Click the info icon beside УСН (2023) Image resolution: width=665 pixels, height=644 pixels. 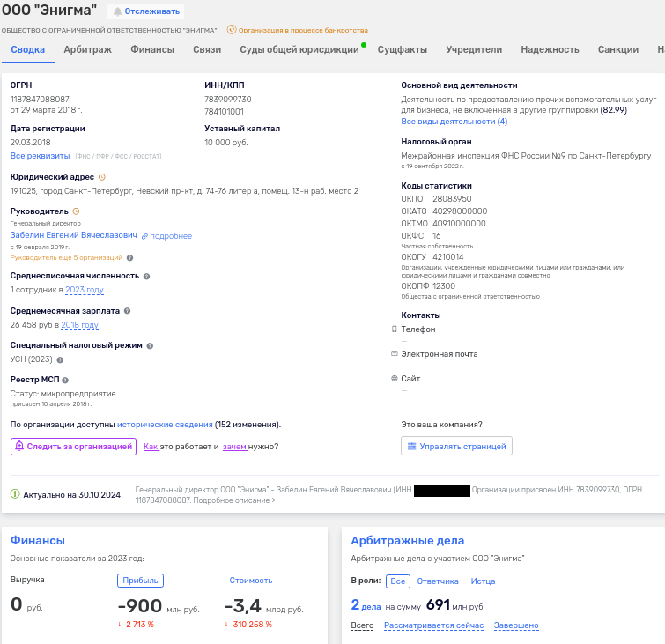[60, 359]
